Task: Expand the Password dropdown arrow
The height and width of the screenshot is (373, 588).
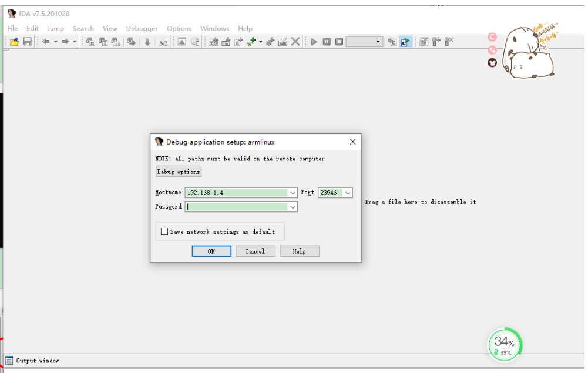Action: pos(293,207)
